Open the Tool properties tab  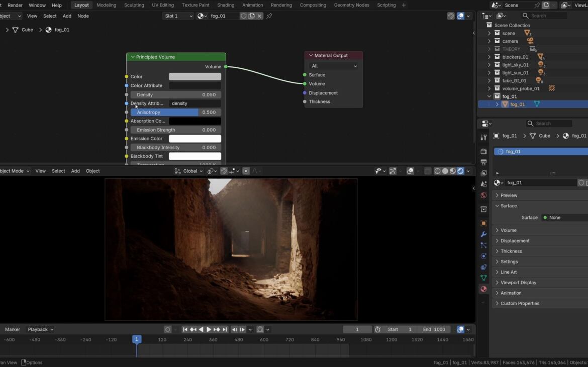tap(483, 138)
